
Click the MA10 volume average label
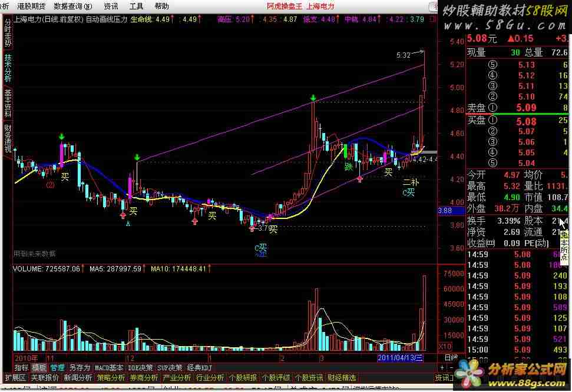(x=181, y=269)
